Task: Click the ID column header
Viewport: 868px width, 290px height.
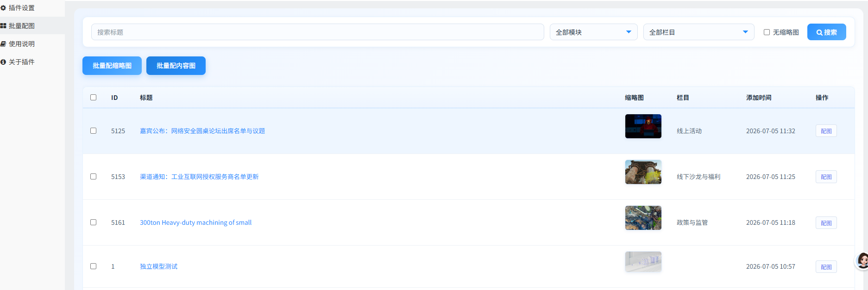Action: pyautogui.click(x=114, y=98)
